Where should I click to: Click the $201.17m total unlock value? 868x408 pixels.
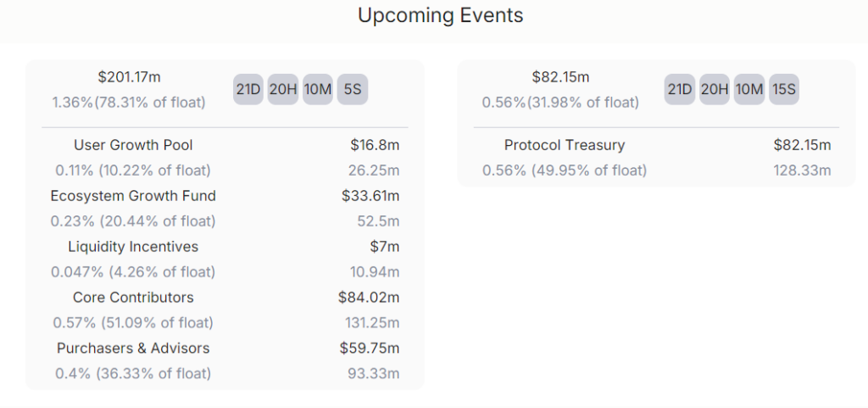129,77
